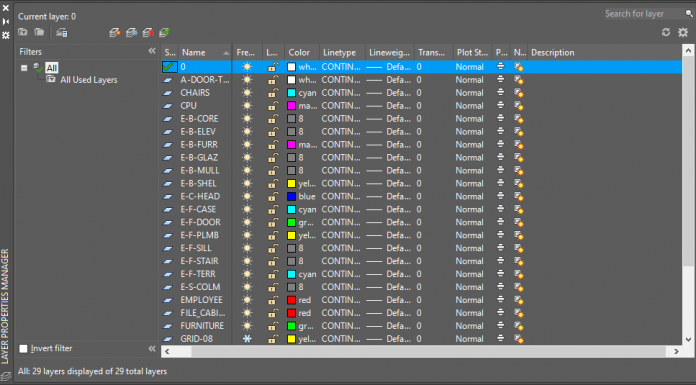The width and height of the screenshot is (696, 385).
Task: Lock the EMPLOYEE layer padlock
Action: click(x=273, y=300)
